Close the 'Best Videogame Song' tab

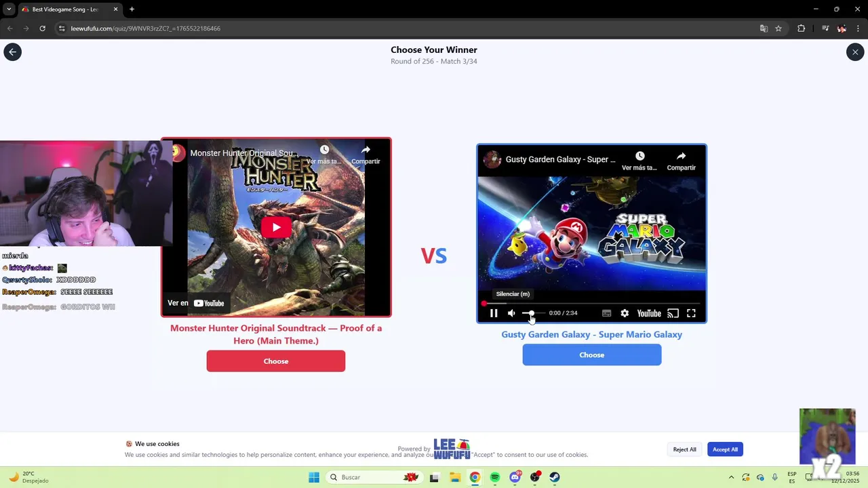(x=115, y=9)
